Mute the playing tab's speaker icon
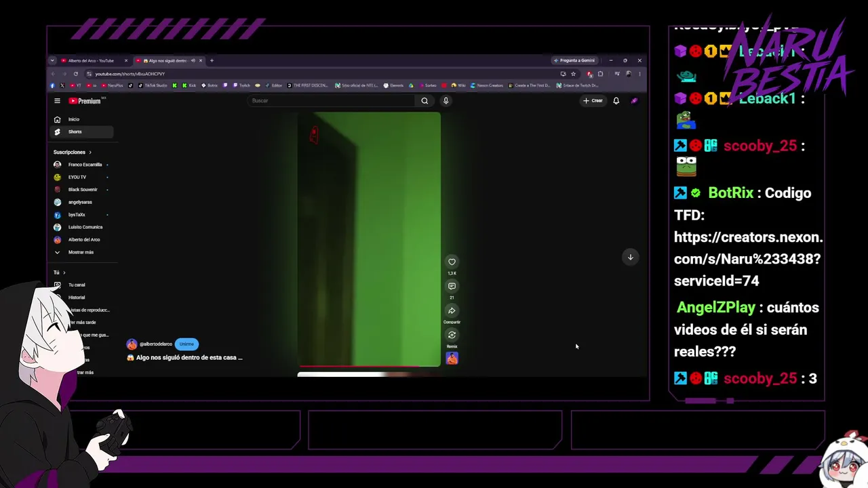Viewport: 868px width, 488px height. tap(193, 61)
